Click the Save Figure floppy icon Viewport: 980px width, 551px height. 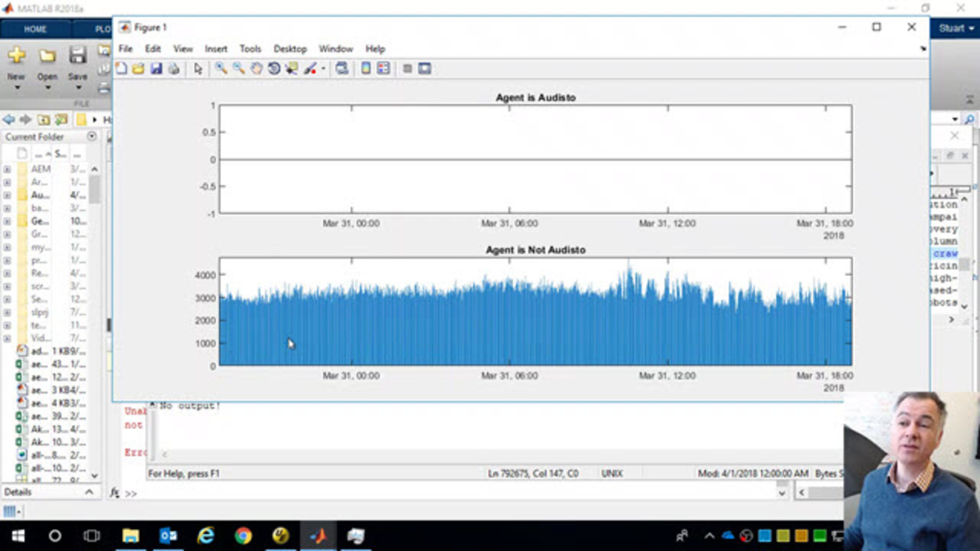pyautogui.click(x=156, y=69)
